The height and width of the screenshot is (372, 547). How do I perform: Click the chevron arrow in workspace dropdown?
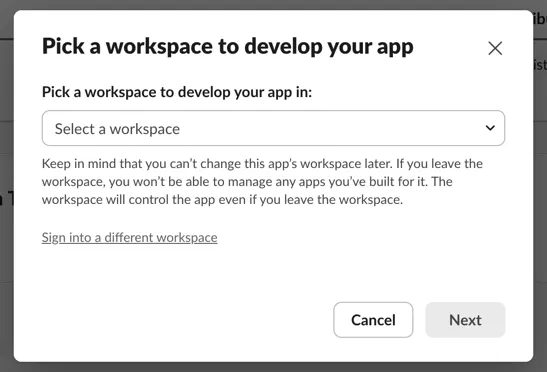(x=490, y=128)
